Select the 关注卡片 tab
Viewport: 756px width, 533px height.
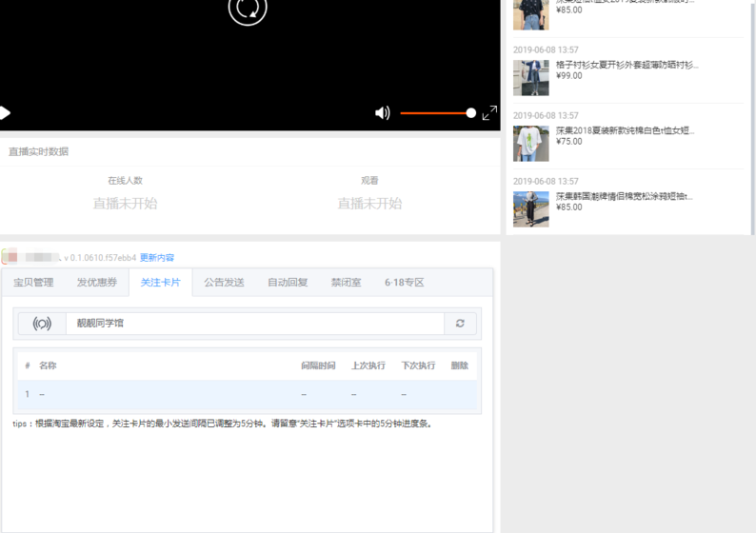pos(160,283)
